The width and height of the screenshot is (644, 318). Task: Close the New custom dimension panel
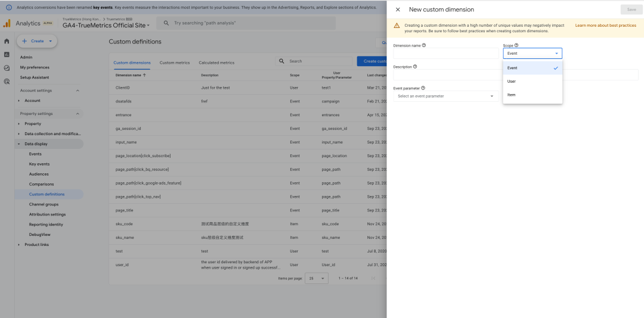point(398,10)
